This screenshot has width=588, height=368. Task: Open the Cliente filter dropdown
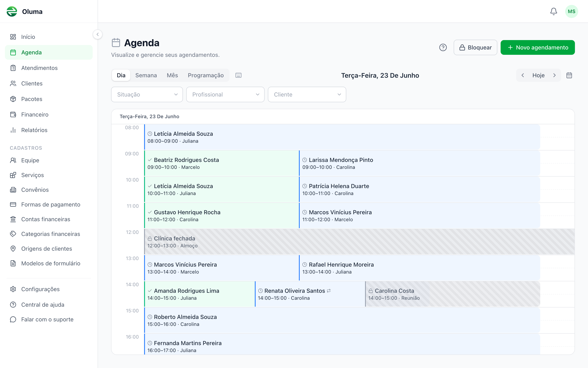tap(307, 94)
